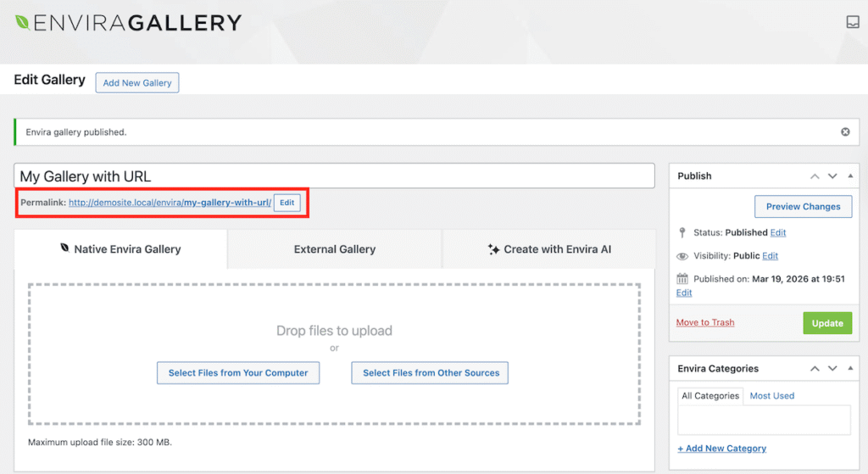The height and width of the screenshot is (474, 868).
Task: Edit the Published status
Action: coord(777,232)
